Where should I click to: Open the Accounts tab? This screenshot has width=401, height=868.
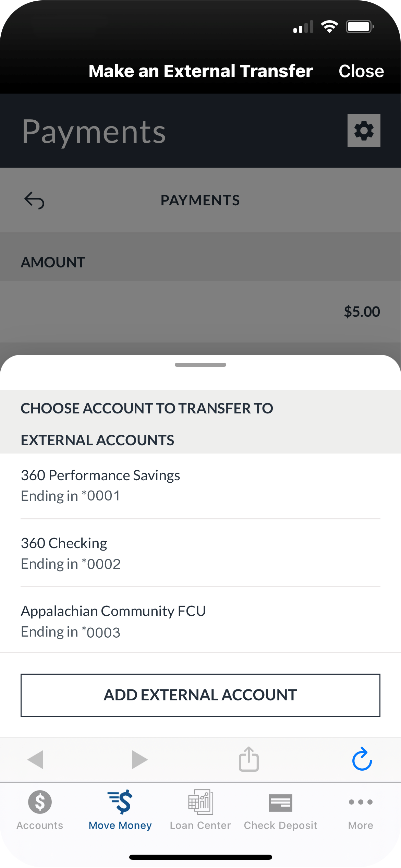click(40, 810)
